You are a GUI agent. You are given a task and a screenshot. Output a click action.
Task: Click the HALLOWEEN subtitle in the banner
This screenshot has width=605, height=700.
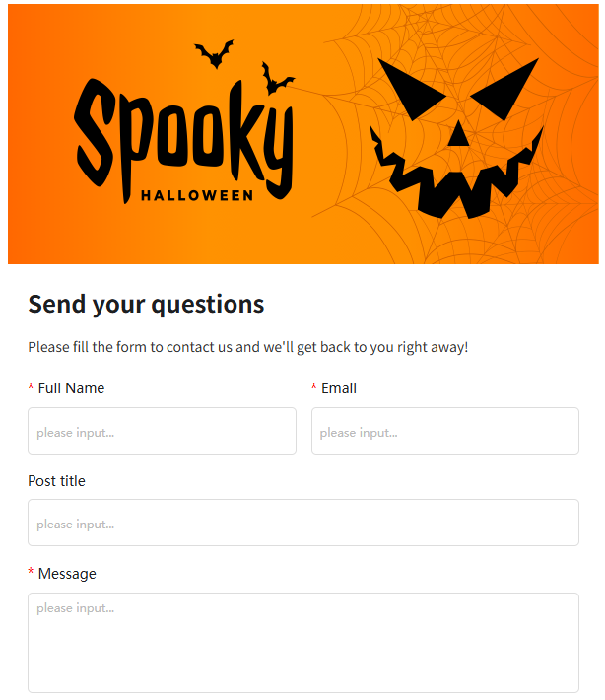[x=197, y=195]
